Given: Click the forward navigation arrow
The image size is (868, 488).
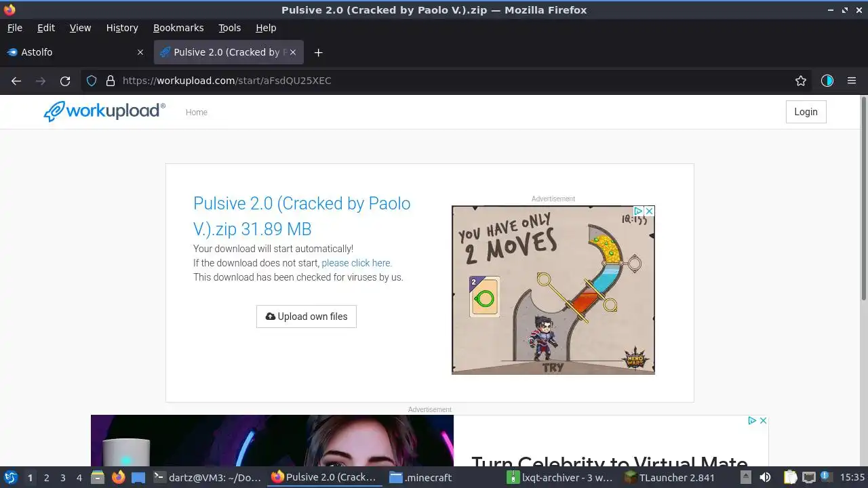Looking at the screenshot, I should (41, 81).
